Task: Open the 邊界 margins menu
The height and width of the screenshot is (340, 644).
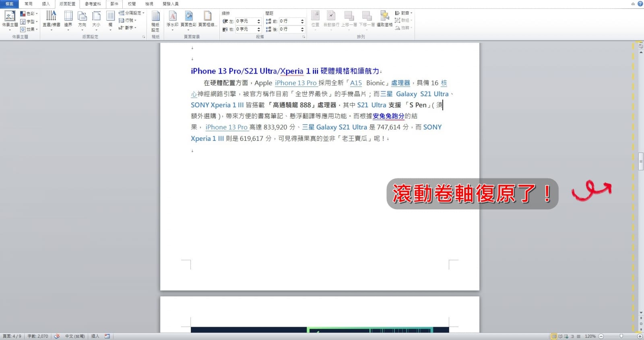Action: pyautogui.click(x=68, y=21)
